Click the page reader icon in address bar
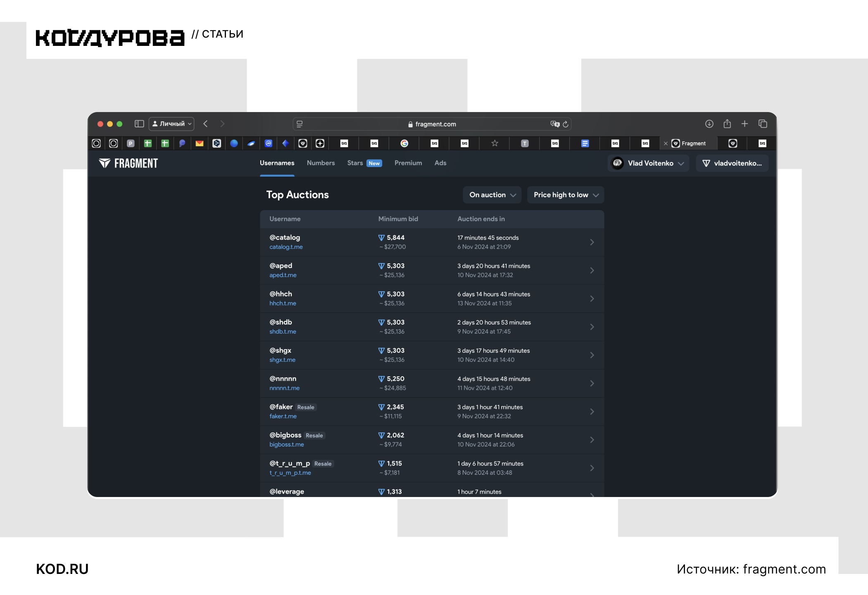 pyautogui.click(x=300, y=124)
